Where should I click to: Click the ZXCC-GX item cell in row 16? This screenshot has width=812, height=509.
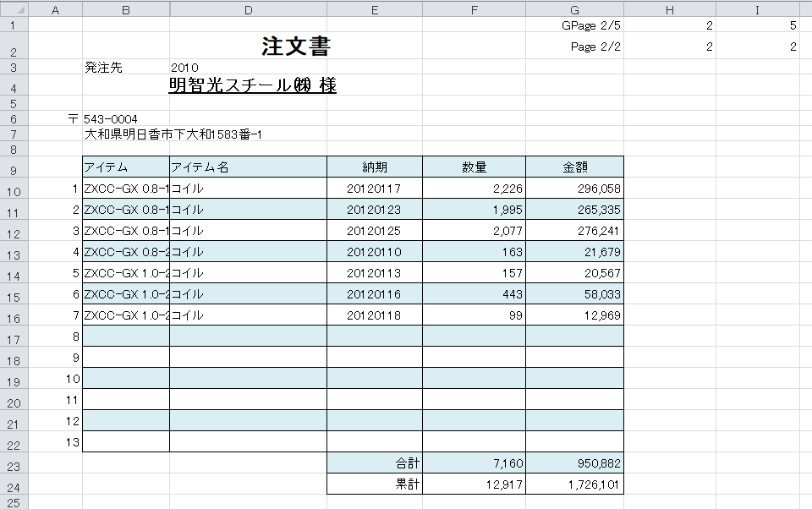click(x=126, y=315)
